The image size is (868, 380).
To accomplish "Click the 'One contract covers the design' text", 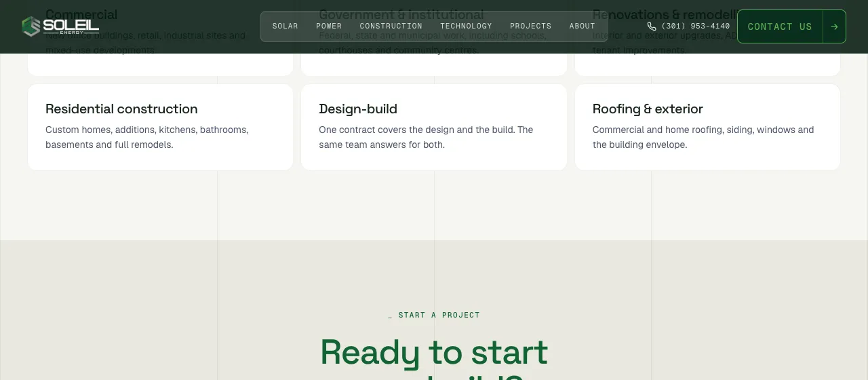I will point(426,137).
